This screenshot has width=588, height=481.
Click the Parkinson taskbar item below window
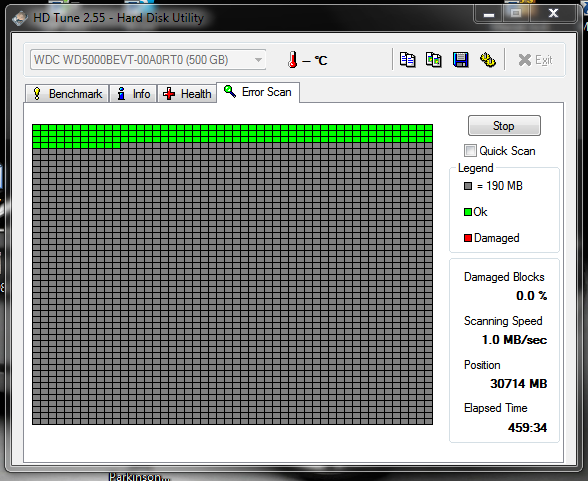coord(139,477)
